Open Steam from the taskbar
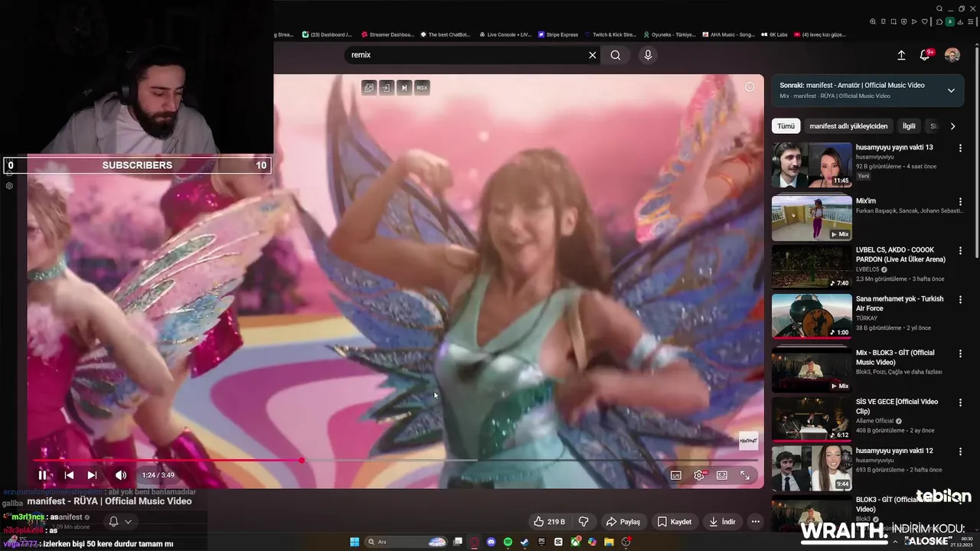980x551 pixels. pyautogui.click(x=524, y=542)
